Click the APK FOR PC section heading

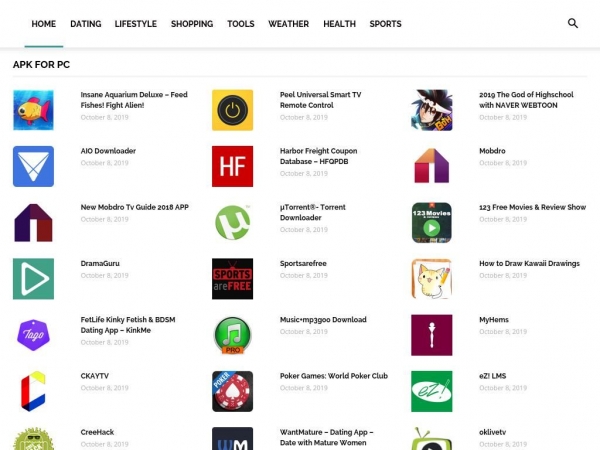tap(41, 64)
